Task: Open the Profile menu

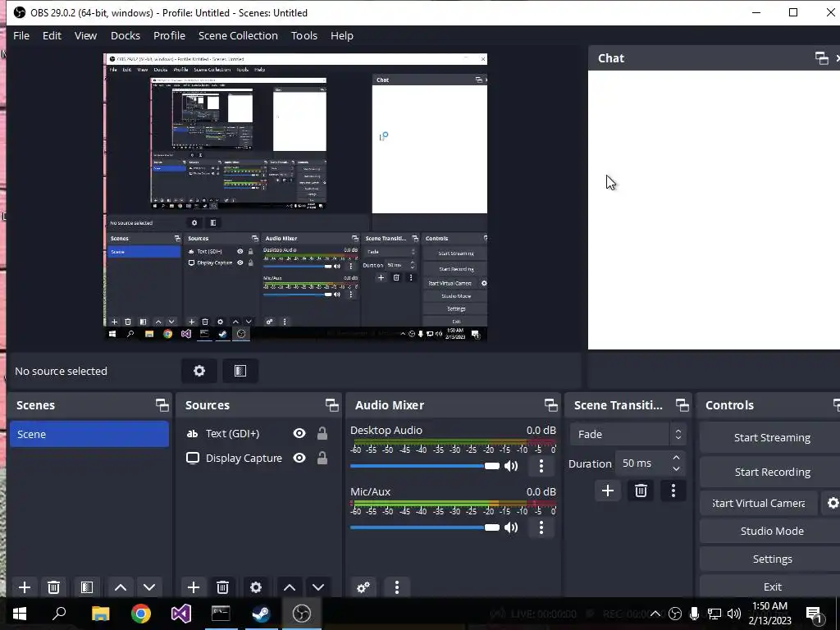Action: [x=169, y=35]
